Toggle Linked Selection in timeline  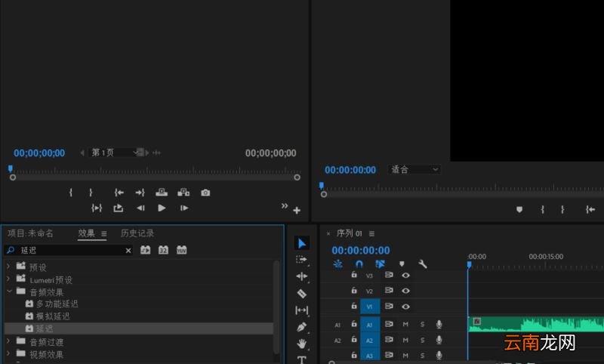coord(380,264)
